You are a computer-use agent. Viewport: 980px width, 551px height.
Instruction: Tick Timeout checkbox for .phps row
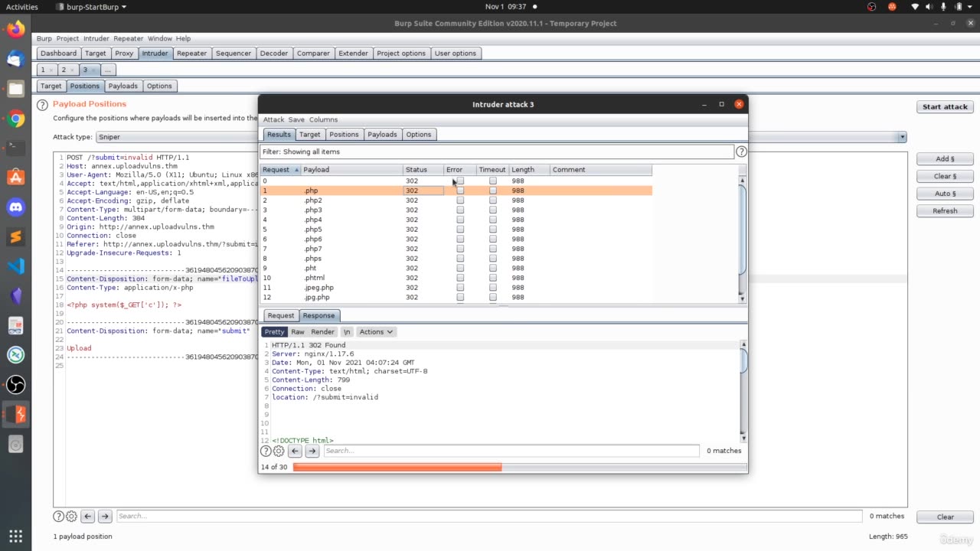(492, 258)
